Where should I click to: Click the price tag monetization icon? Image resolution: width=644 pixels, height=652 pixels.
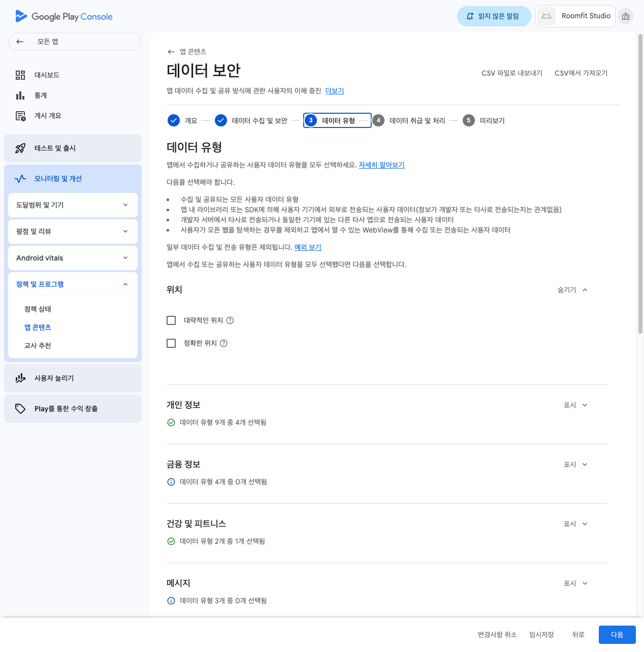tap(20, 409)
